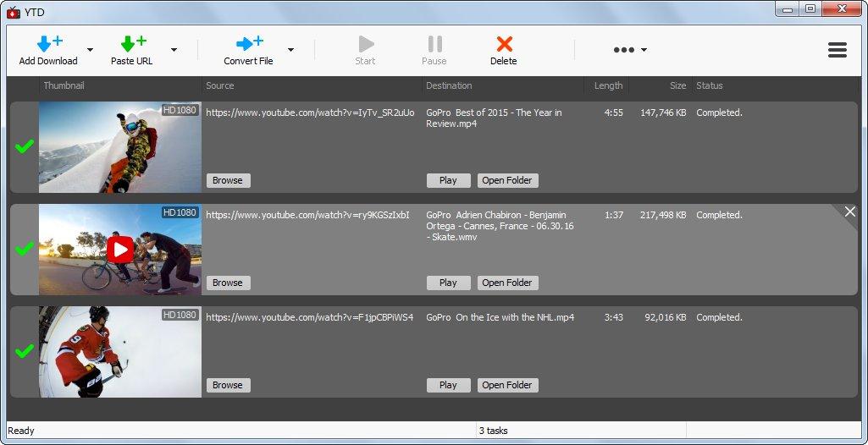The width and height of the screenshot is (868, 445).
Task: Expand the Convert File dropdown arrow
Action: 290,50
